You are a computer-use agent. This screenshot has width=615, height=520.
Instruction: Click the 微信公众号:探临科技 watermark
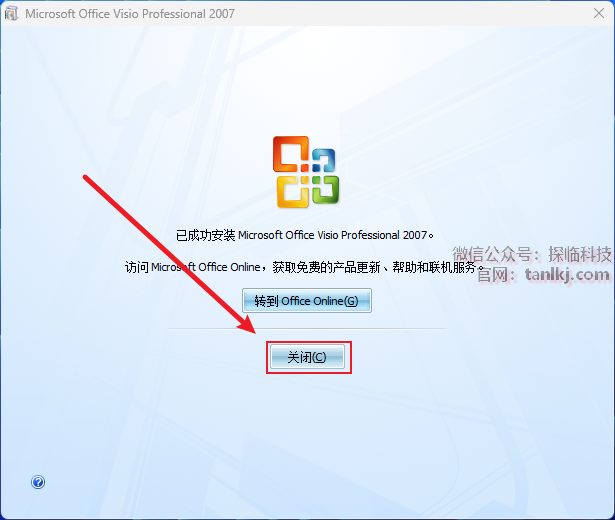532,254
